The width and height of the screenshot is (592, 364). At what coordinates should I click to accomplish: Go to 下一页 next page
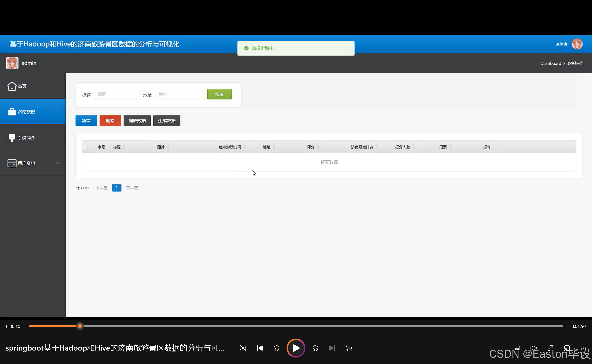tap(132, 188)
